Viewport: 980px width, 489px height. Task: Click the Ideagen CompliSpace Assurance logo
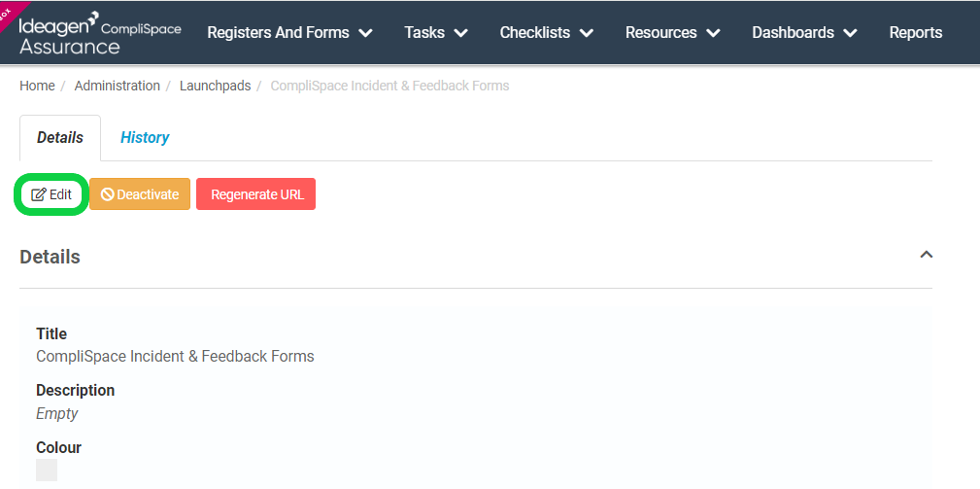click(100, 32)
